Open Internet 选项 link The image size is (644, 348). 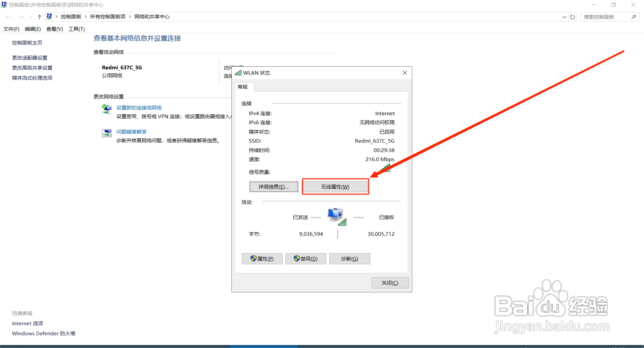[x=28, y=324]
